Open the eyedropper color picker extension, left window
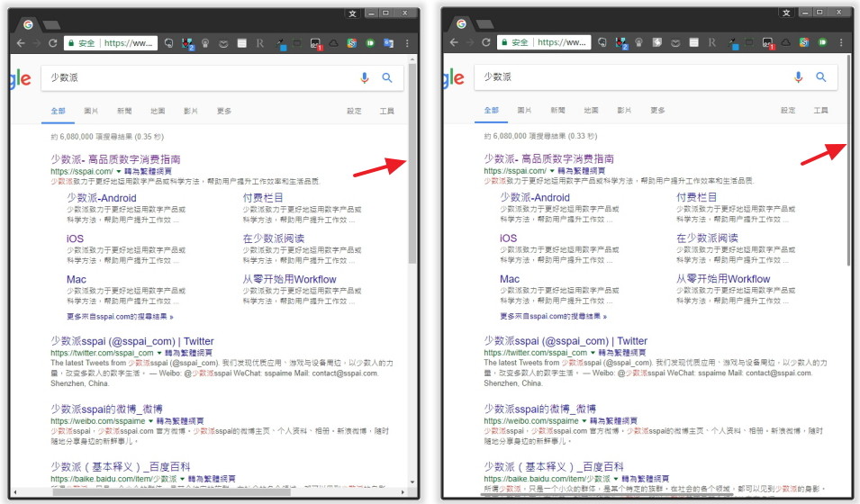 (x=280, y=43)
